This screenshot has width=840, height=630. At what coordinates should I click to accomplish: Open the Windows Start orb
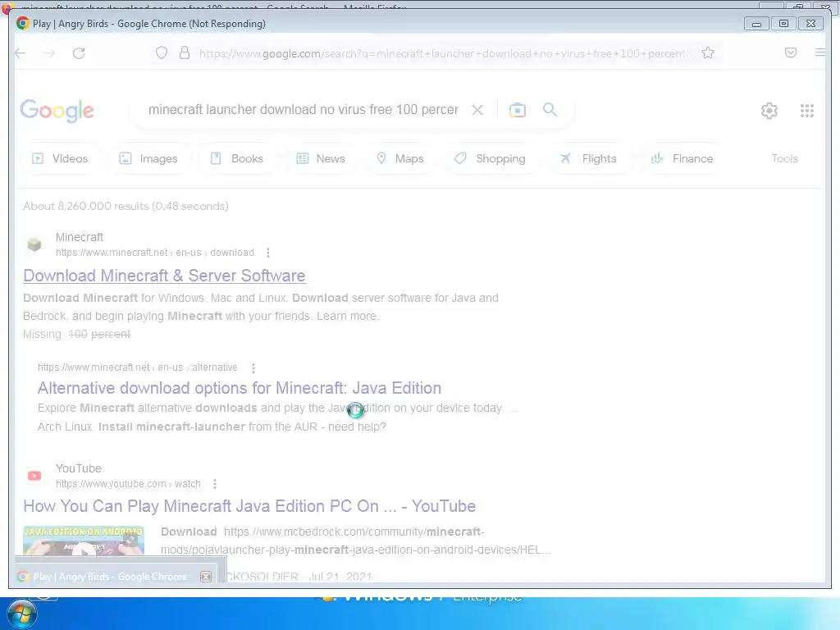[22, 614]
